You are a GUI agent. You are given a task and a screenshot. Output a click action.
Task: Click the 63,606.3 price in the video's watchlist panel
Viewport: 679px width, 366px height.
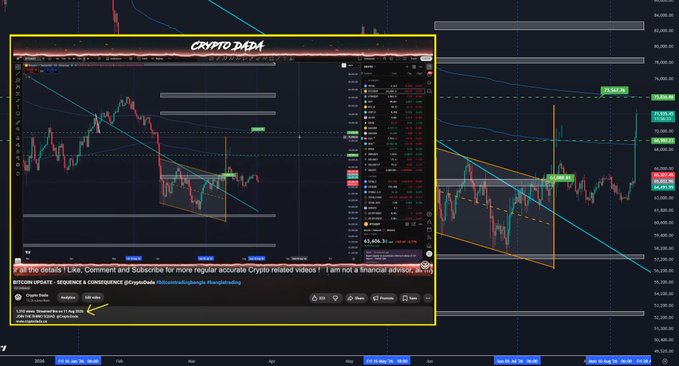tap(375, 241)
